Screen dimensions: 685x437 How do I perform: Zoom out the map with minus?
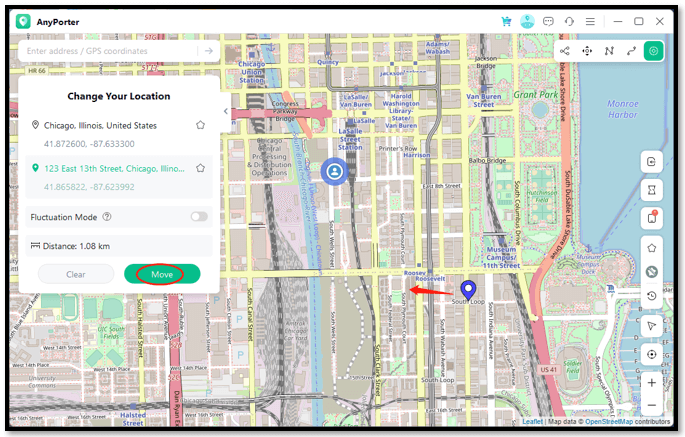click(651, 406)
